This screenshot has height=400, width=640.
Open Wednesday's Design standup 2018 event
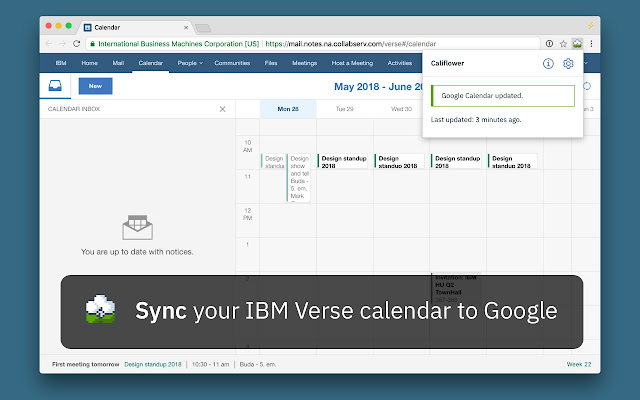tap(400, 161)
